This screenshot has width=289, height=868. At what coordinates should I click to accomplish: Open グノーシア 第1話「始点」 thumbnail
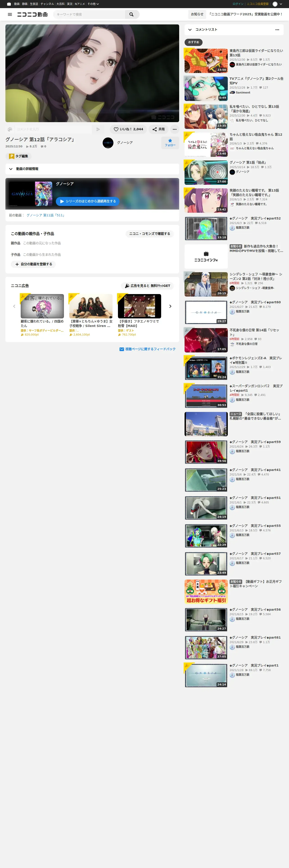point(206,173)
